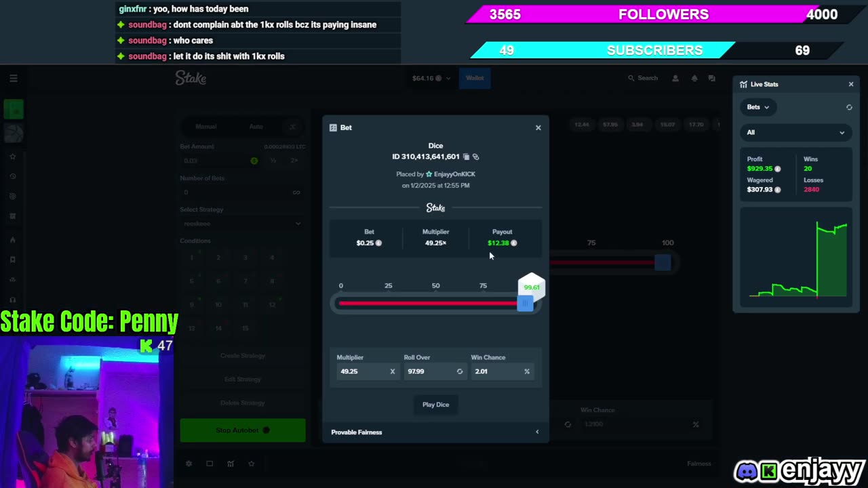Click Edit Strategy button
Image resolution: width=868 pixels, height=488 pixels.
pos(243,380)
